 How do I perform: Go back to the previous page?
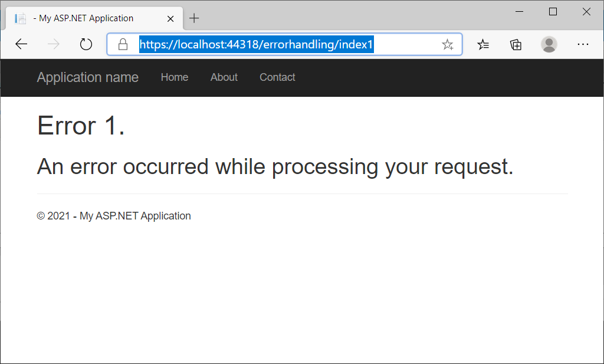pyautogui.click(x=22, y=44)
